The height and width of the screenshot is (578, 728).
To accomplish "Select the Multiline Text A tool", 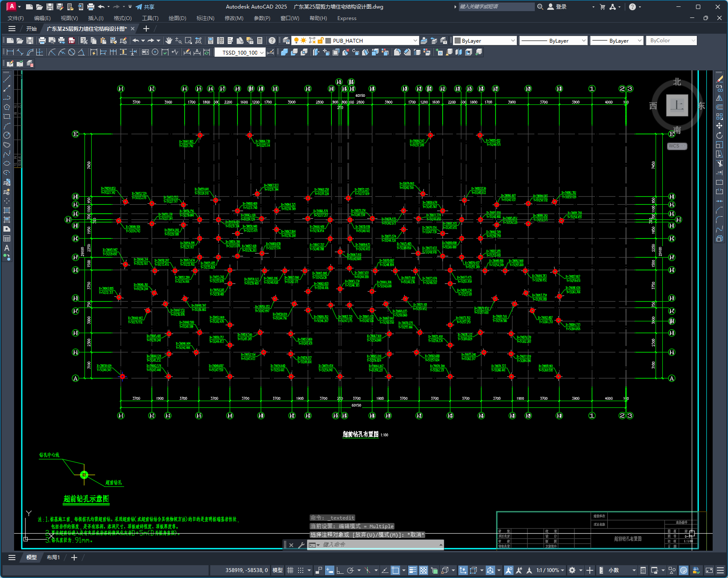I will click(x=7, y=248).
